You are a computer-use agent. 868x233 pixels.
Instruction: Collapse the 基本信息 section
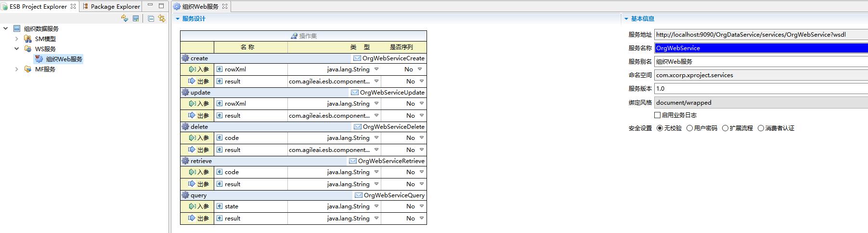point(626,19)
